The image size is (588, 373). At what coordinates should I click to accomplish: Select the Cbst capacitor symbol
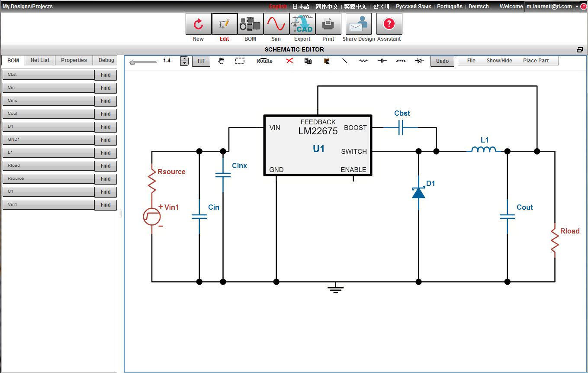pos(401,127)
